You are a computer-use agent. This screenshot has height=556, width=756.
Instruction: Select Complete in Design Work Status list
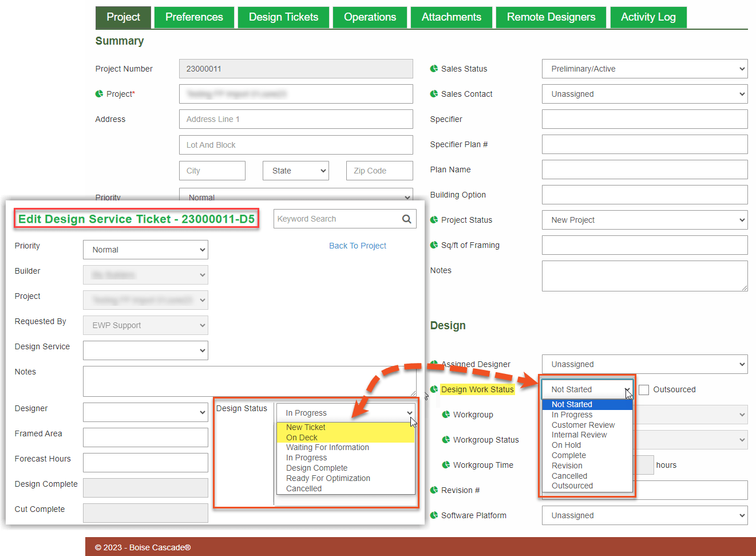point(587,456)
